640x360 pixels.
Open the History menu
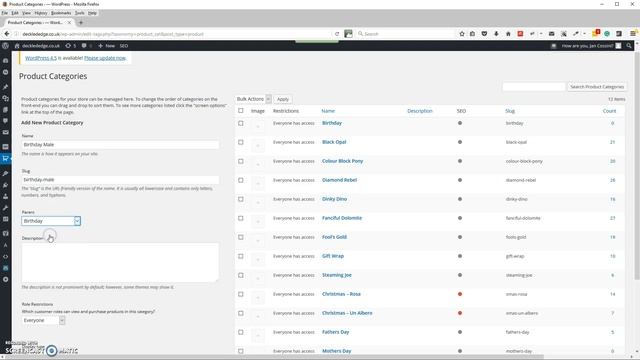pos(41,13)
